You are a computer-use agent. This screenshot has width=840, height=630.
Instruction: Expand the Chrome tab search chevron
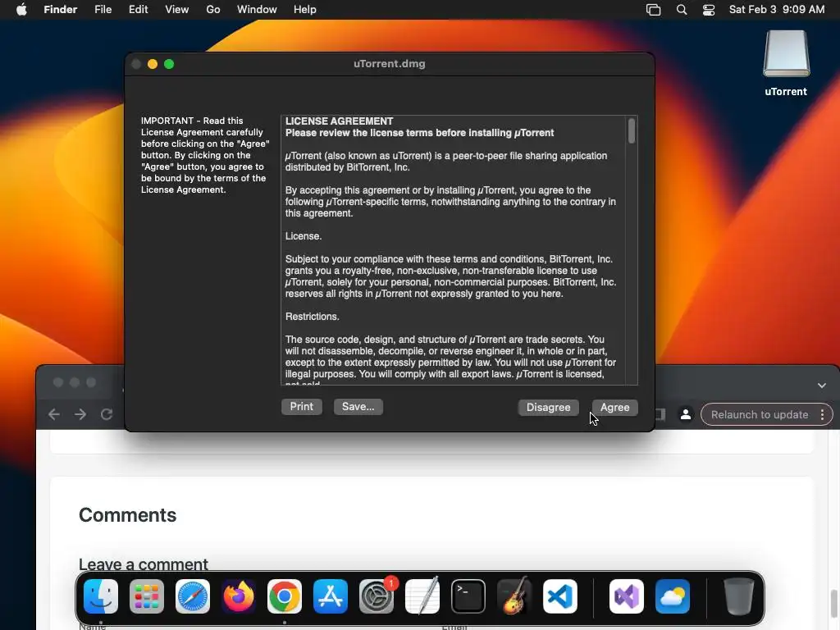[822, 386]
